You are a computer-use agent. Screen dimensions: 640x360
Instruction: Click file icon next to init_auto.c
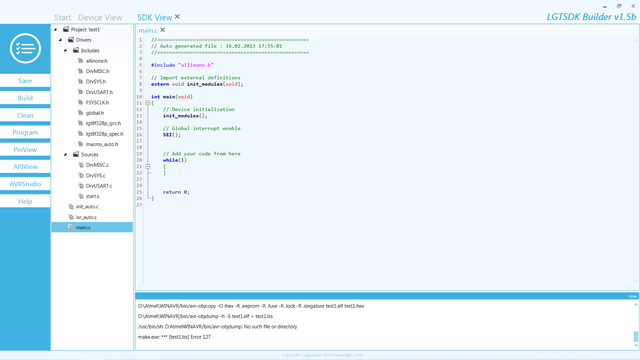[x=71, y=207]
